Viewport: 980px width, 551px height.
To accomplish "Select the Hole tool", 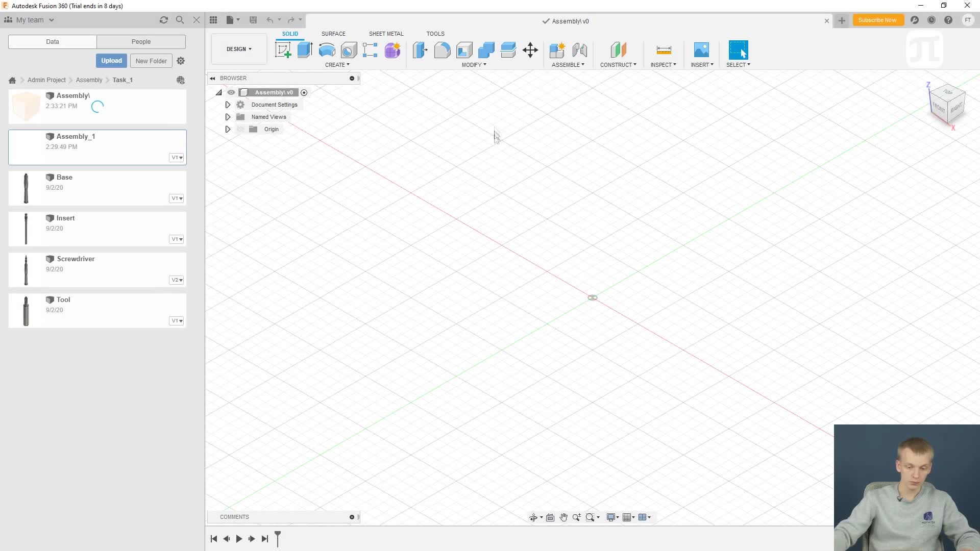I will click(349, 50).
